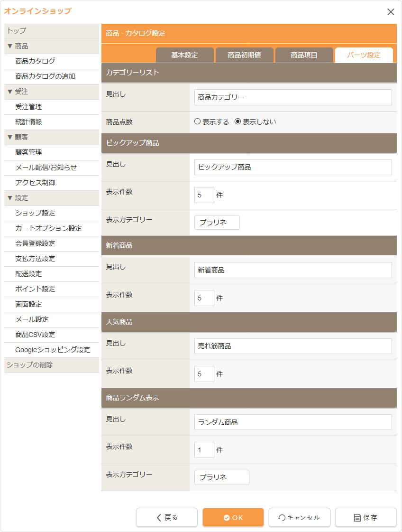Click the cancel button with undo icon
Viewport: 402px width, 532px height.
(299, 517)
